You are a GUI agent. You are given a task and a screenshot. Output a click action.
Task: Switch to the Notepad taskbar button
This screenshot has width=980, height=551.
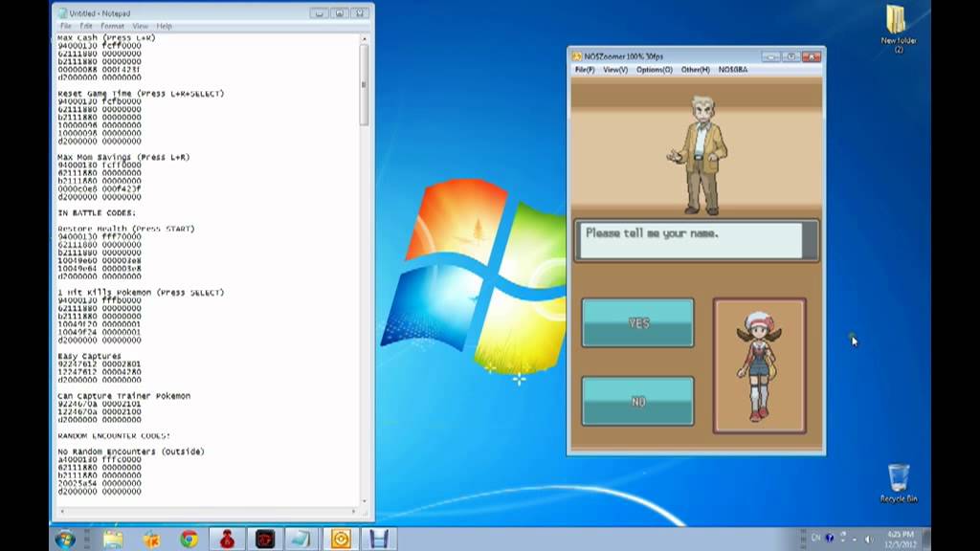(301, 539)
